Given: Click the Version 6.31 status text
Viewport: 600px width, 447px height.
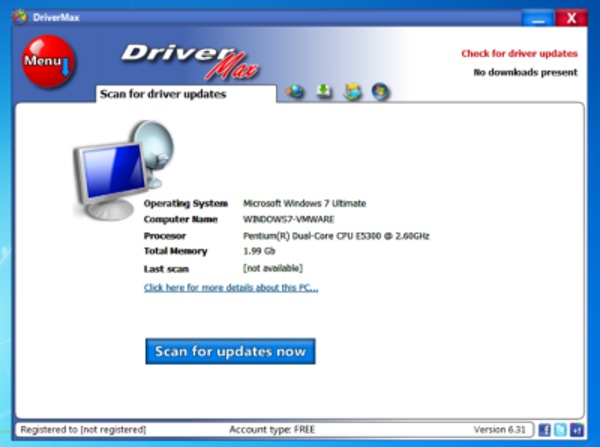Looking at the screenshot, I should 499,430.
